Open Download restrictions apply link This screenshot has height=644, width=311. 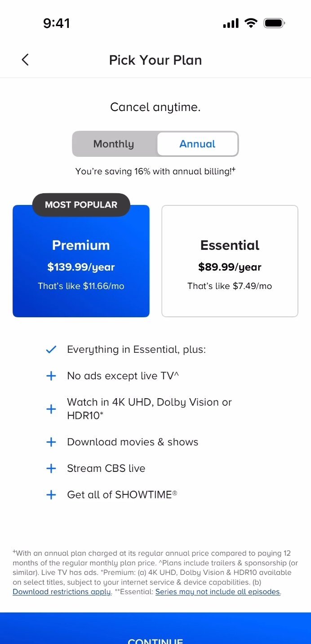pos(62,592)
